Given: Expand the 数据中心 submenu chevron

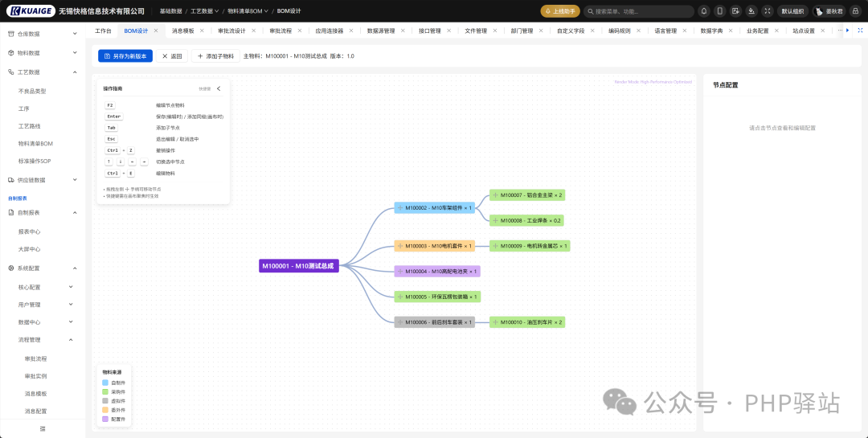Looking at the screenshot, I should coord(71,321).
